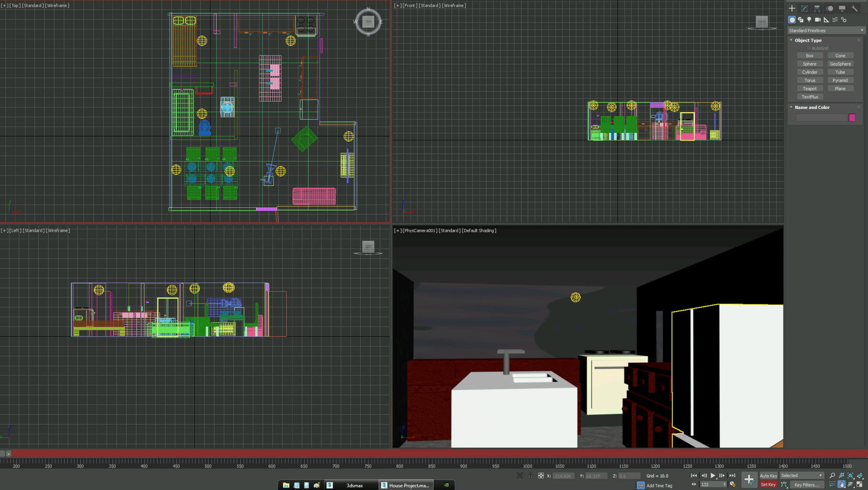868x490 pixels.
Task: Toggle Set Key mode
Action: click(x=768, y=485)
